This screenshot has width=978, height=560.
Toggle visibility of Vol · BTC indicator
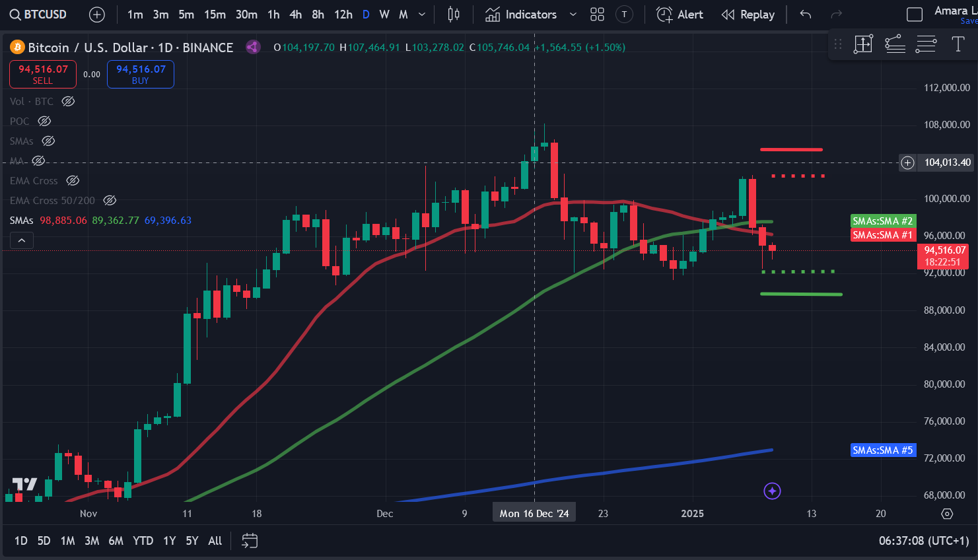(x=68, y=101)
